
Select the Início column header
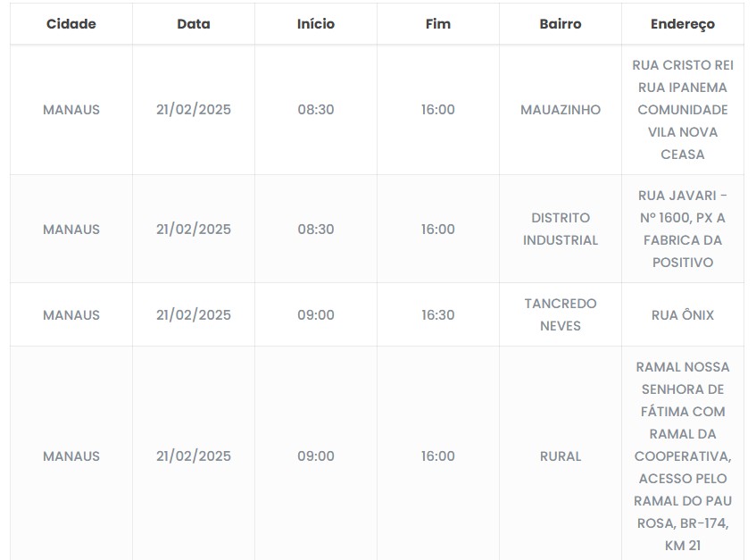316,24
